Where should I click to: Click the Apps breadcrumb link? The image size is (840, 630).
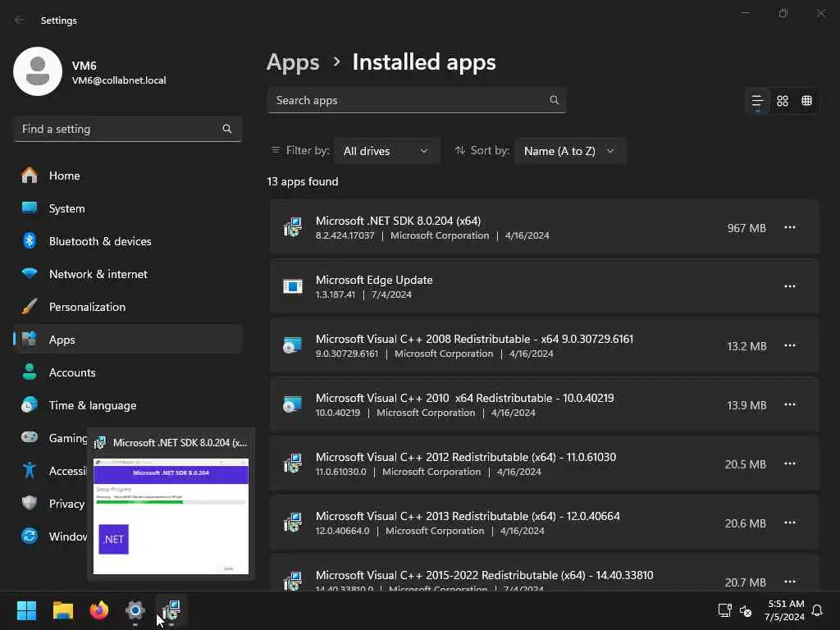293,62
